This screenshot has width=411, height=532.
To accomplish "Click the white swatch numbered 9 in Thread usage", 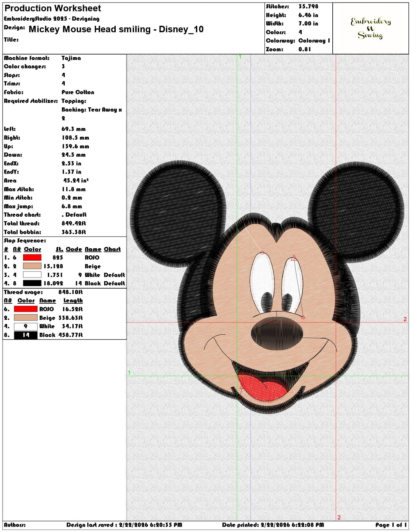I will click(26, 326).
